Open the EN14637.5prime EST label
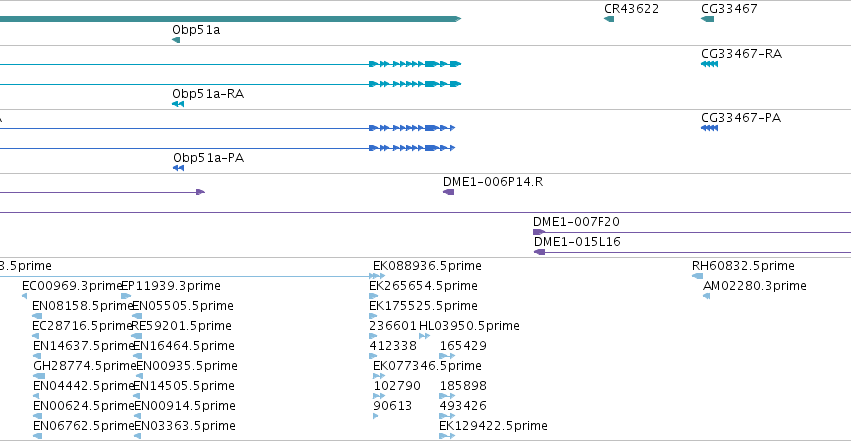The height and width of the screenshot is (441, 851). 84,346
